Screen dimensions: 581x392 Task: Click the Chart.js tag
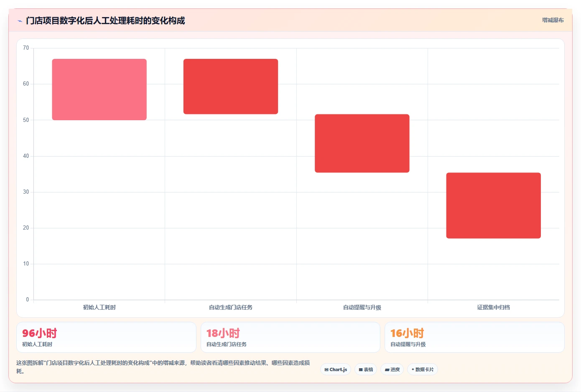coord(336,369)
